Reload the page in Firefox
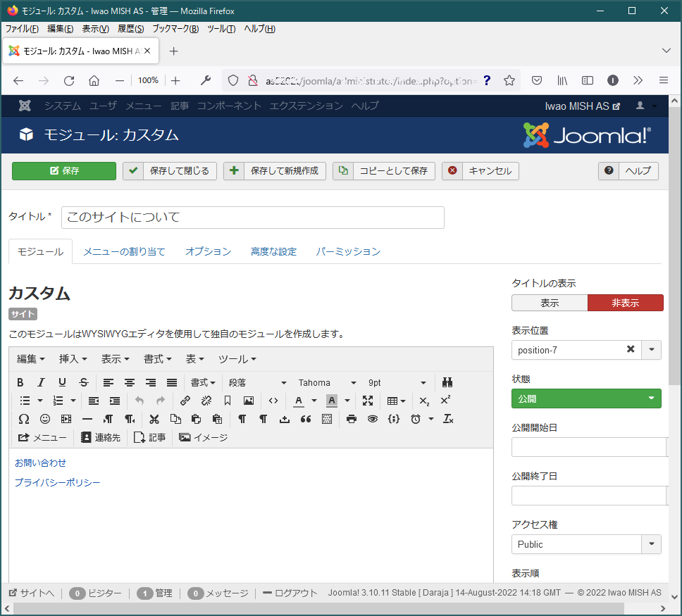 [x=69, y=81]
